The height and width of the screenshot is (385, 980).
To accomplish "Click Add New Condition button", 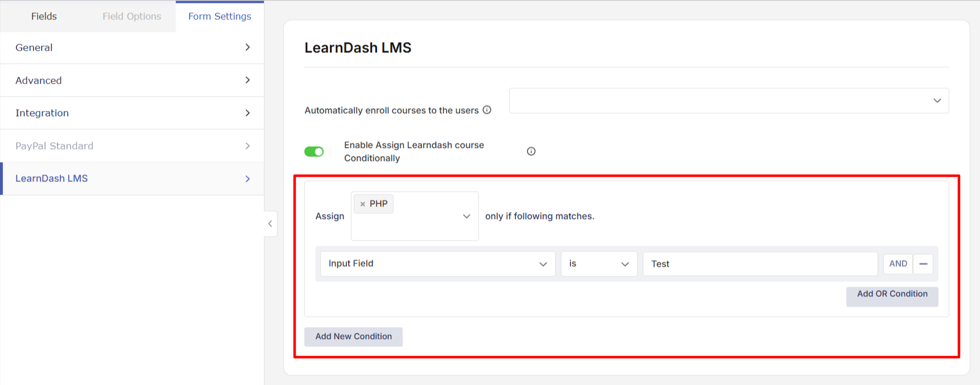I will (353, 337).
